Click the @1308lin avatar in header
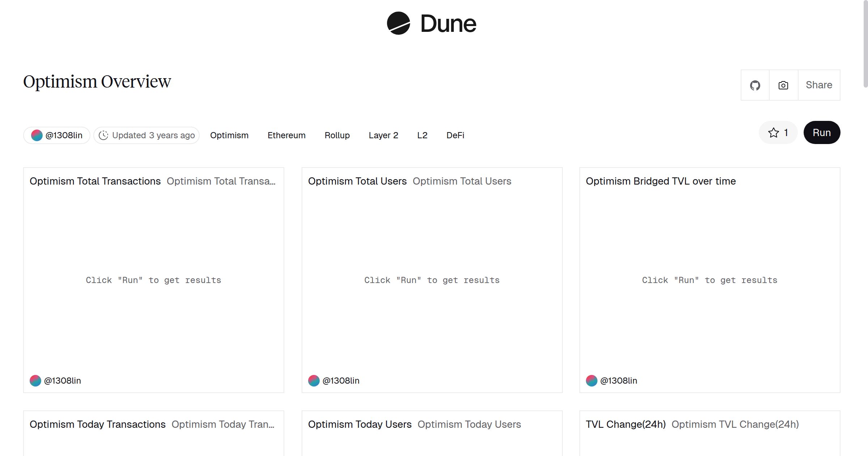The image size is (868, 456). (37, 135)
